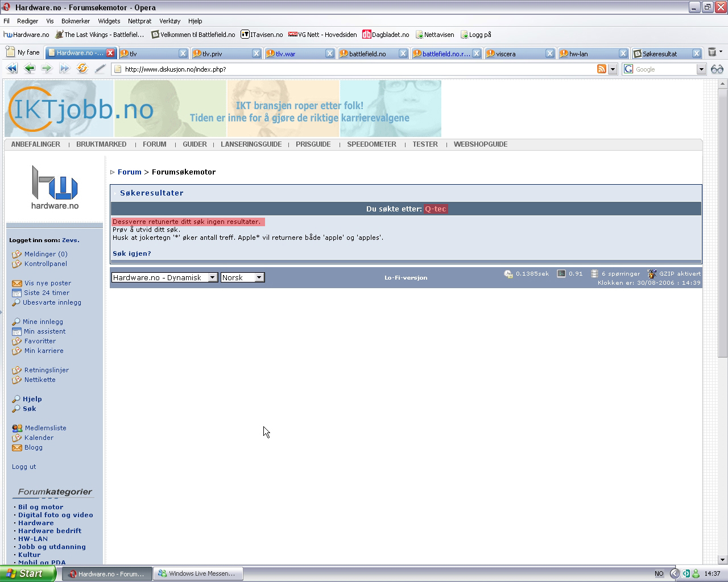Click the RSS feed icon in address bar

[601, 69]
